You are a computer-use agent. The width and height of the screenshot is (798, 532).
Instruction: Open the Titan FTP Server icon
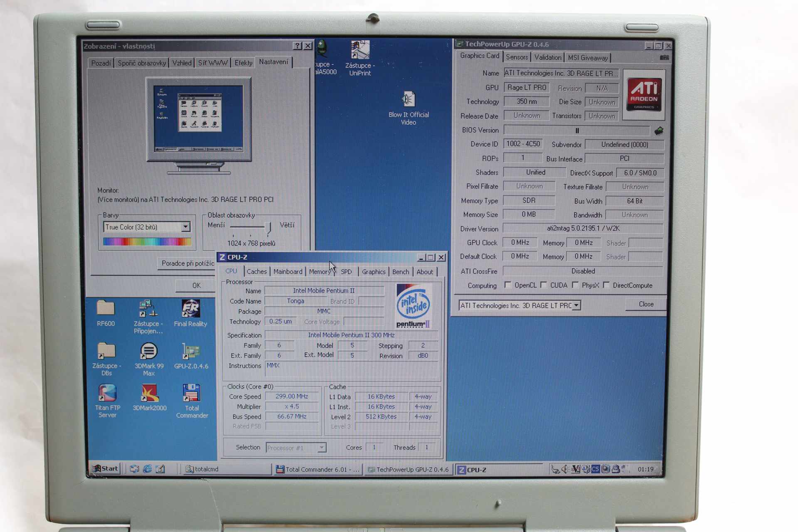coord(107,393)
